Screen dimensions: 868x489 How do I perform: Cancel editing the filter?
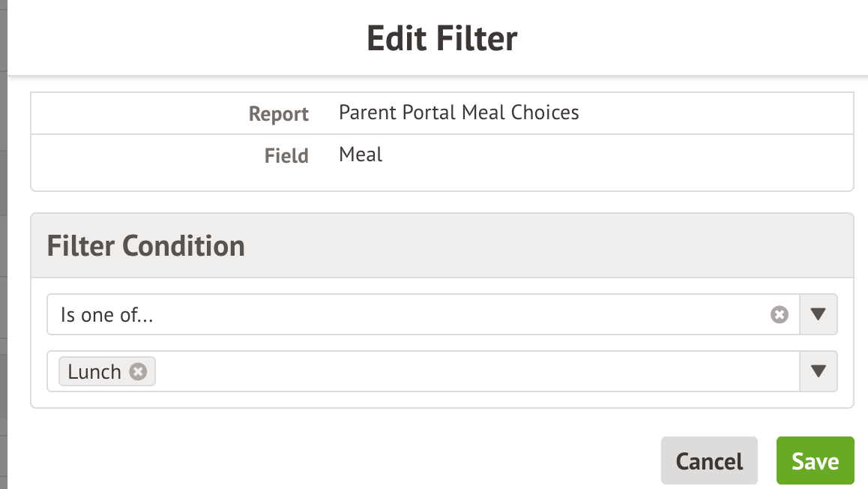point(709,460)
